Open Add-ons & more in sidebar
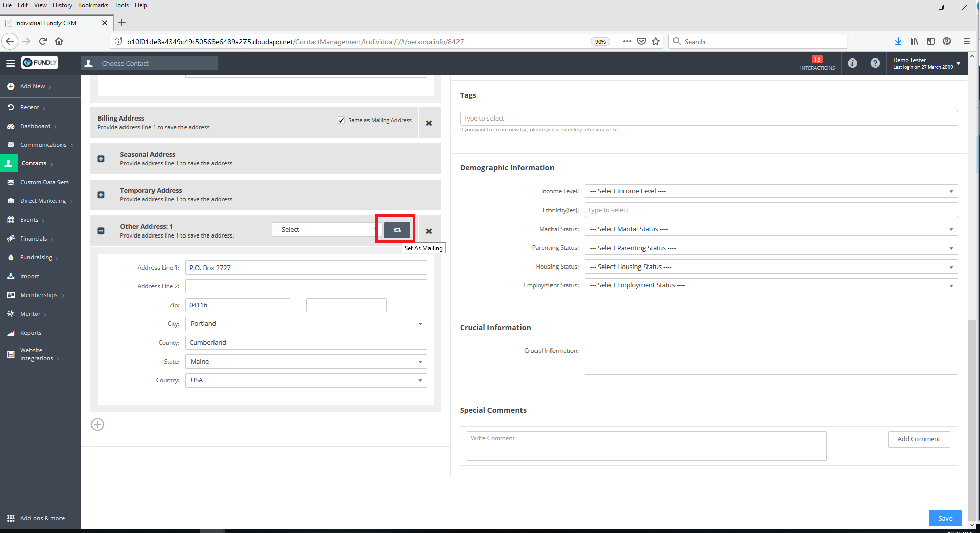 pos(42,518)
